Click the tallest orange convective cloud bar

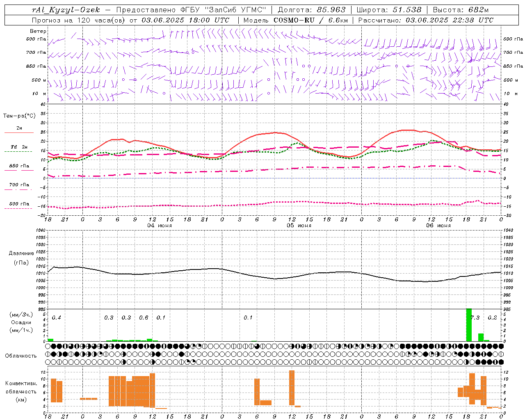tap(292, 388)
